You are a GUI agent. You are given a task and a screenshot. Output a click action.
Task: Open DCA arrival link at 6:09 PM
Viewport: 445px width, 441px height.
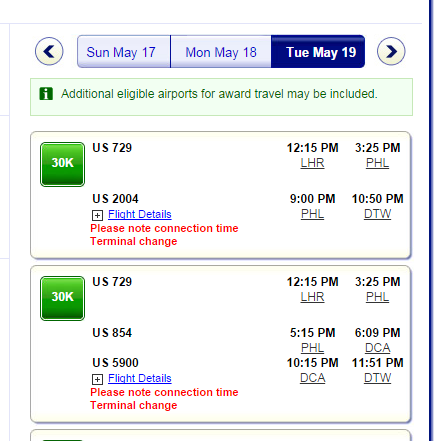pyautogui.click(x=377, y=348)
